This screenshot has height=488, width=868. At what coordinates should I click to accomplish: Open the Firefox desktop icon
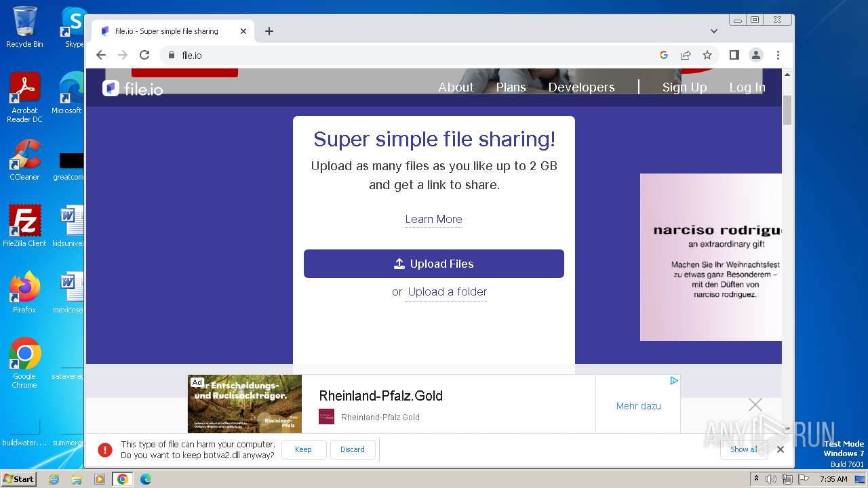(24, 293)
